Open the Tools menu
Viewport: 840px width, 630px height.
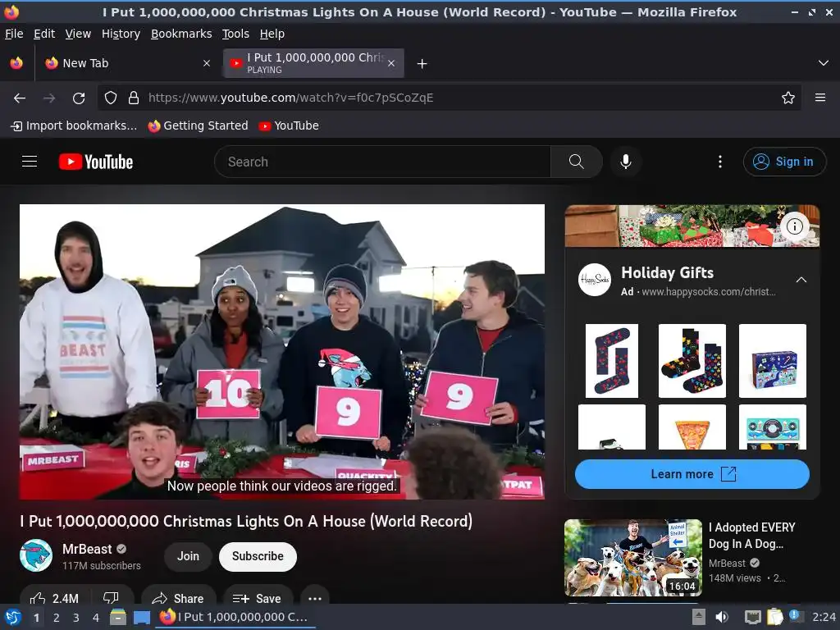pos(235,34)
